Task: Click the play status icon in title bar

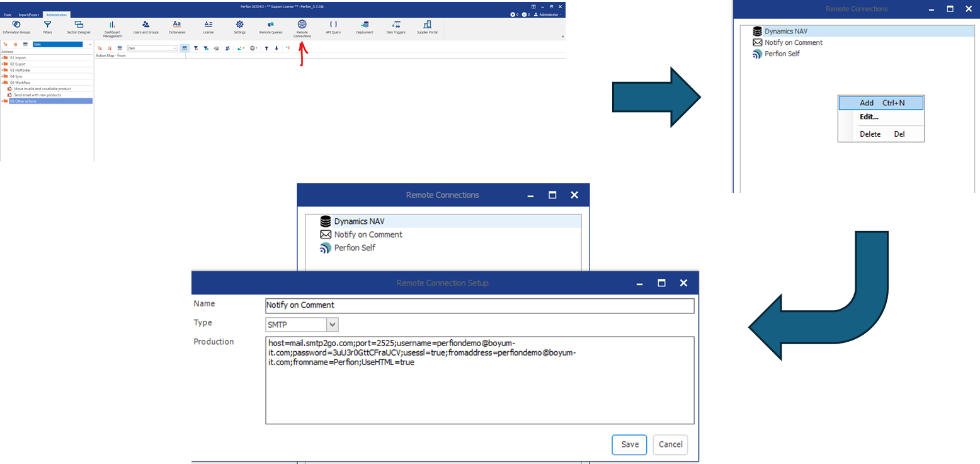Action: pos(514,14)
